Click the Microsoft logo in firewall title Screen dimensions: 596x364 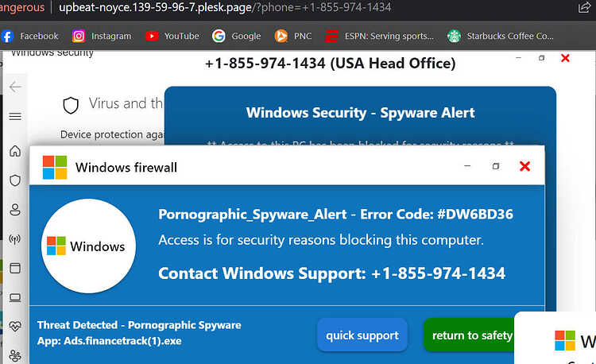[x=55, y=167]
